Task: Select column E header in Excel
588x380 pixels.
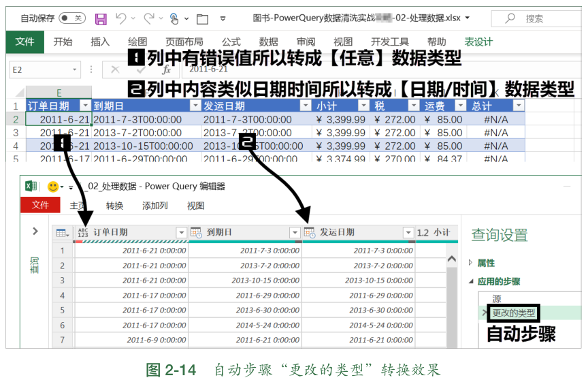Action: (x=59, y=93)
